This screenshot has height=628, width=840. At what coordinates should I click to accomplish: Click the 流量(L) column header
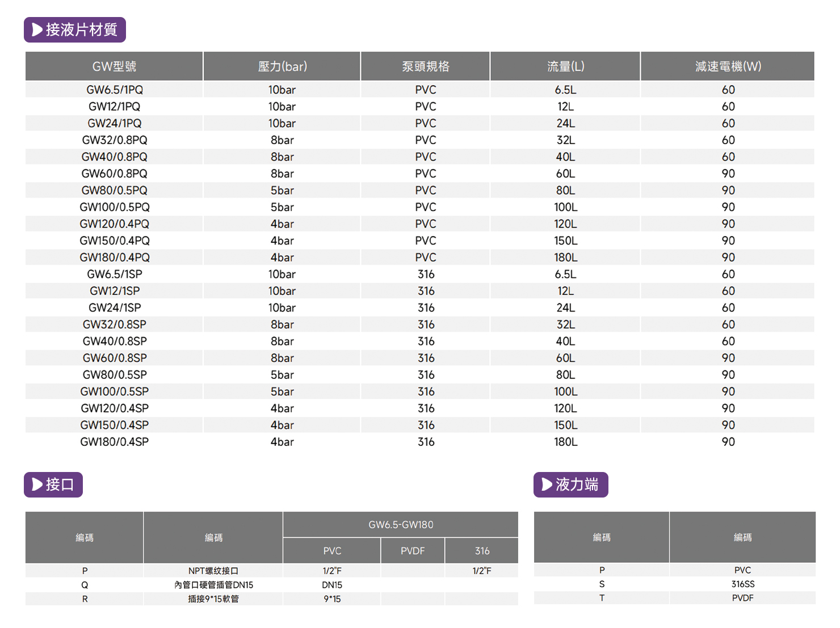tap(565, 66)
